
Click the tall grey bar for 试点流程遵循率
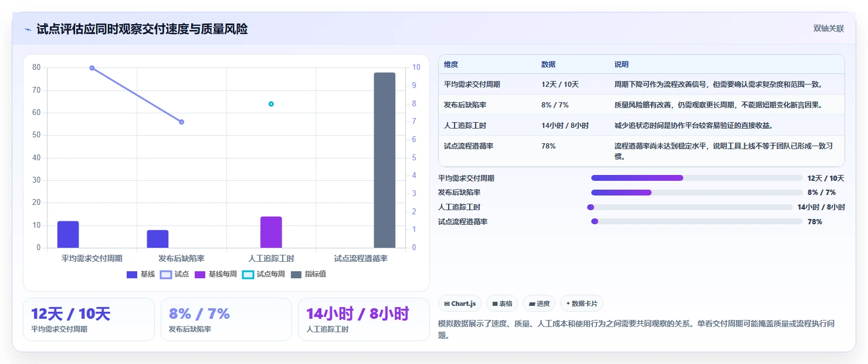(385, 160)
